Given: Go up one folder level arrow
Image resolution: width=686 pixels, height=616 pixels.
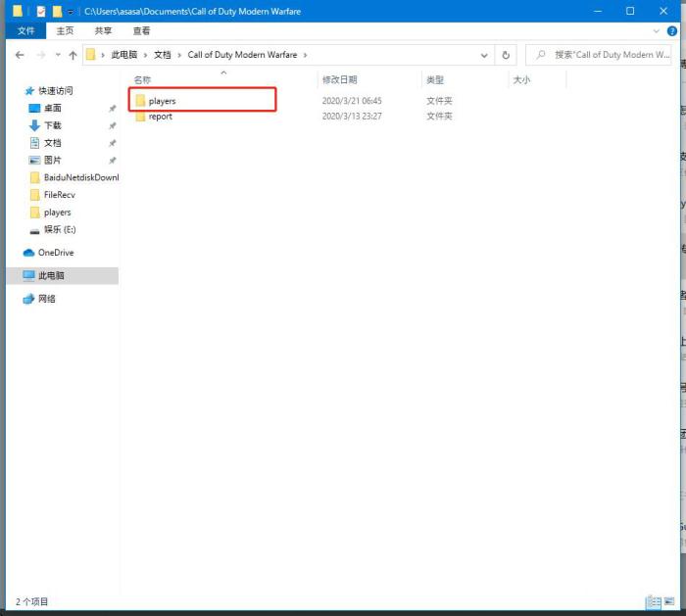Looking at the screenshot, I should tap(73, 55).
